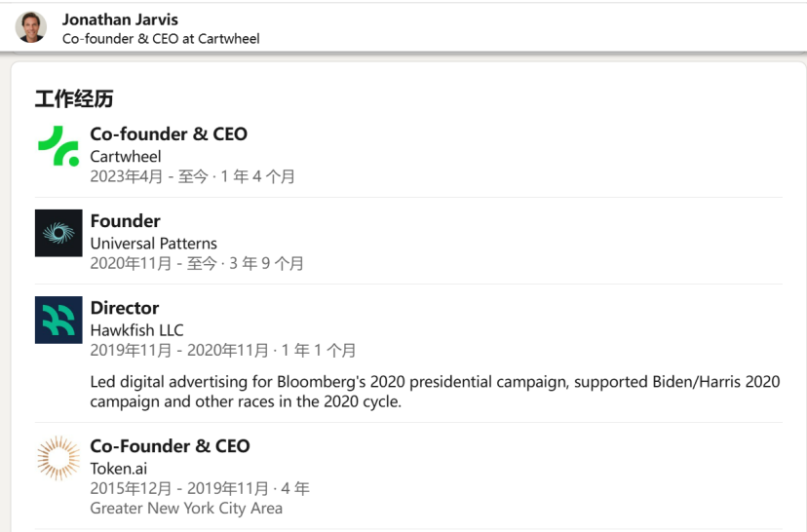The height and width of the screenshot is (532, 807).
Task: Select the Token.ai Co-Founder & CEO title
Action: (x=170, y=446)
